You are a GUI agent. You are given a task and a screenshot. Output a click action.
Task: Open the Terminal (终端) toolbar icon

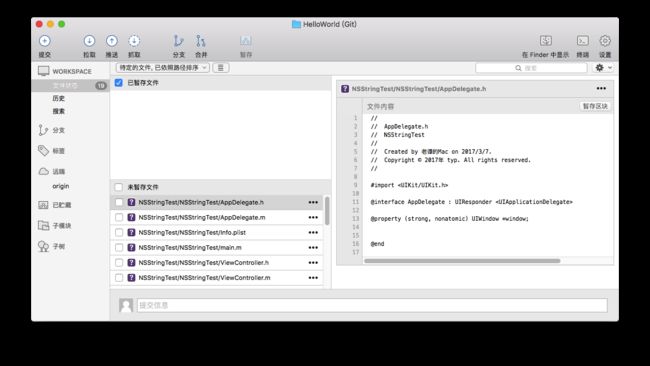(582, 41)
